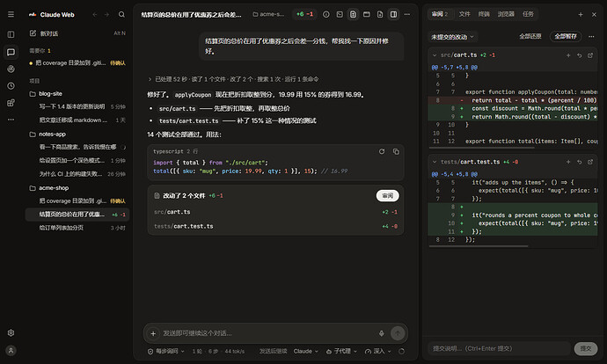Click the search icon in sidebar header
Viewport: 607px width, 364px height.
point(121,14)
